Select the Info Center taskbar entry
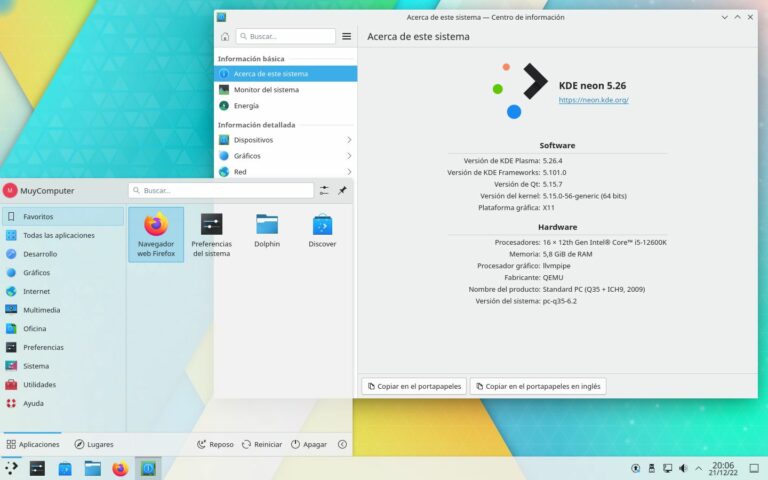 click(148, 469)
